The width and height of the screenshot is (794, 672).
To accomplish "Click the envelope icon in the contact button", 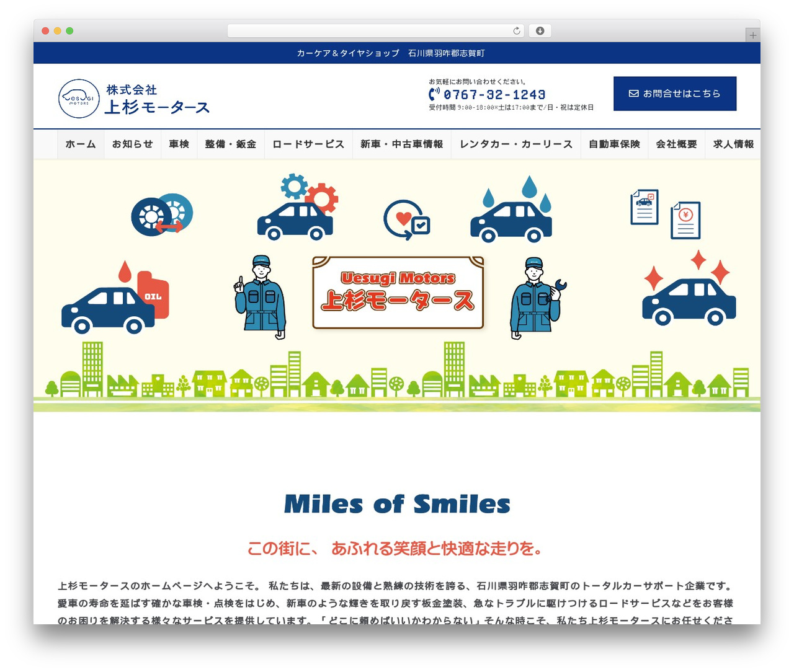I will 633,94.
